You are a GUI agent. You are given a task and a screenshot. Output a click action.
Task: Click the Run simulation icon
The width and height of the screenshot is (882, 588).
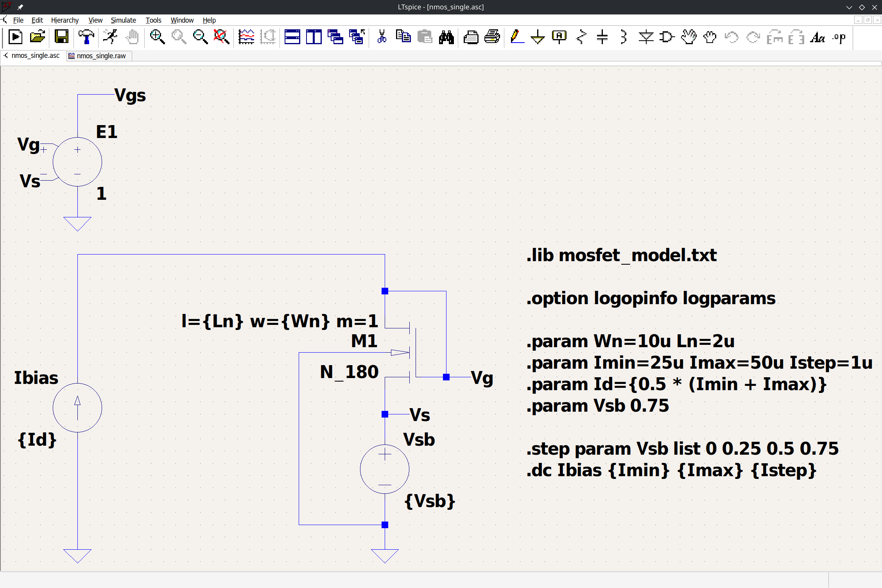110,37
